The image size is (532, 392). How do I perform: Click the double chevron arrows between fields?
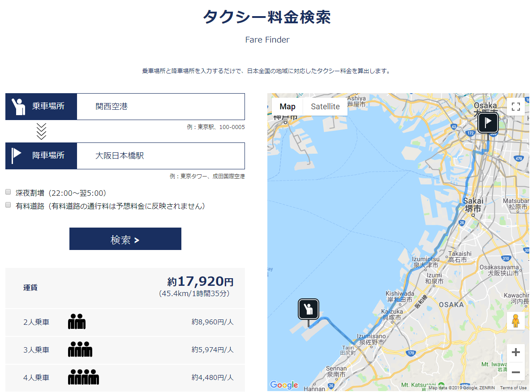click(41, 131)
